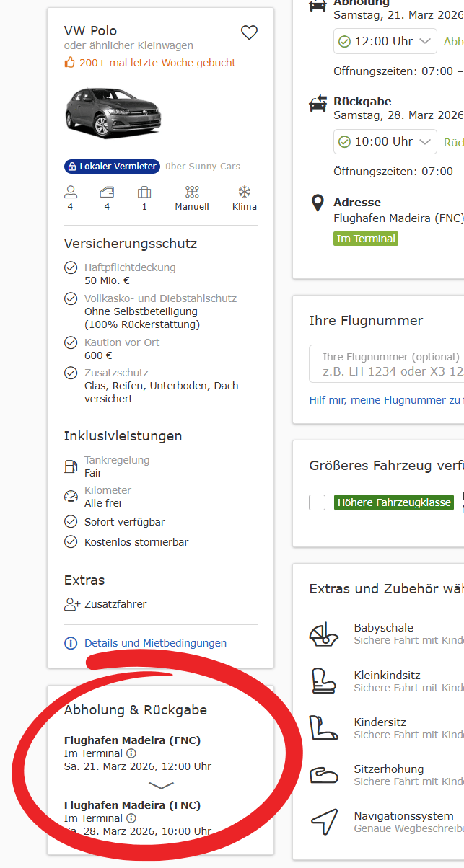The image size is (464, 868).
Task: Open Details und Mietbedingungen link
Action: point(155,643)
